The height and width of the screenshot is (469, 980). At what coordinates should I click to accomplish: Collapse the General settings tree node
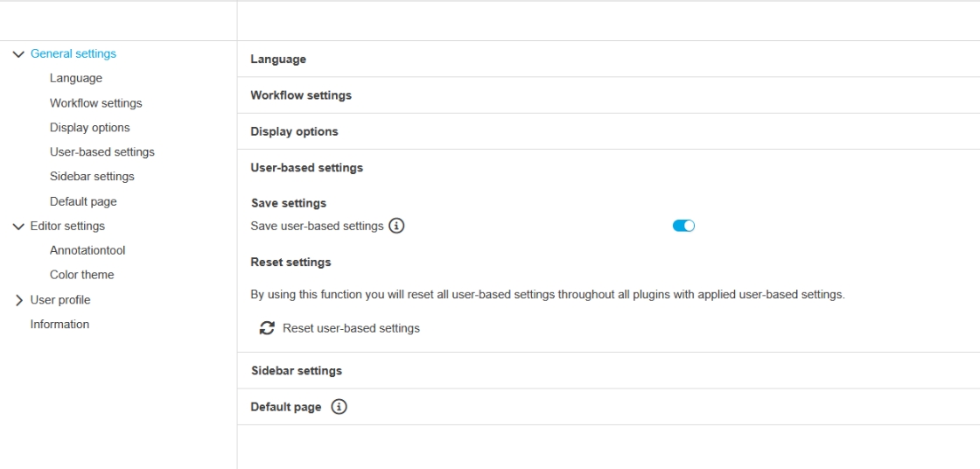point(18,54)
